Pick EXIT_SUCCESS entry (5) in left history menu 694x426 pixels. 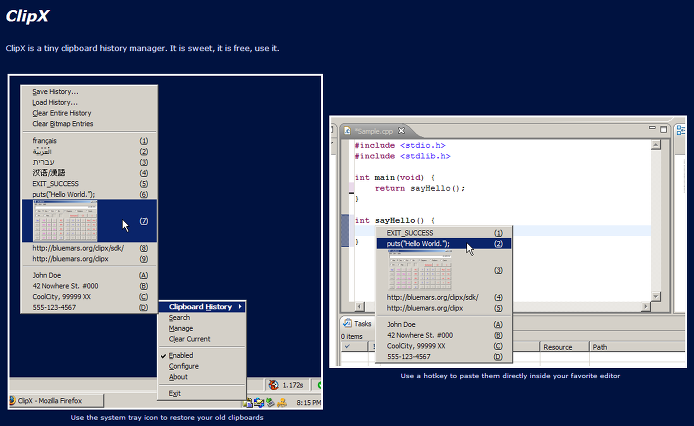pos(89,183)
